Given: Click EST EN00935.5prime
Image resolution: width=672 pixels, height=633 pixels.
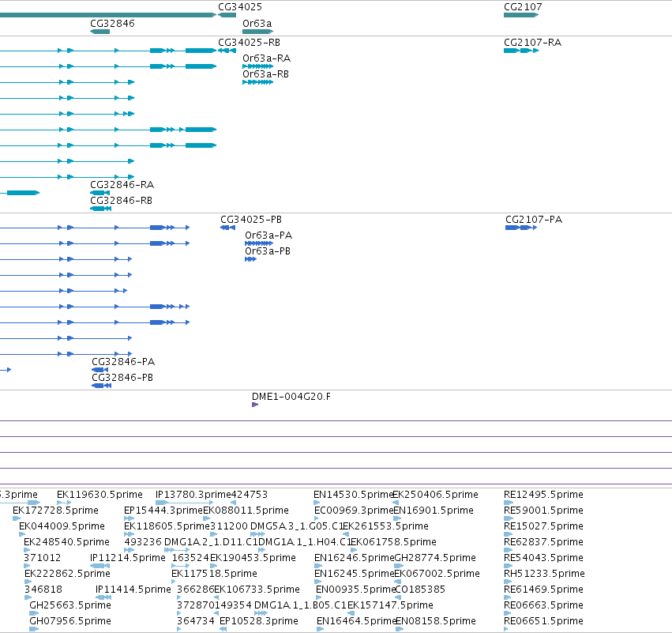Looking at the screenshot, I should click(355, 590).
